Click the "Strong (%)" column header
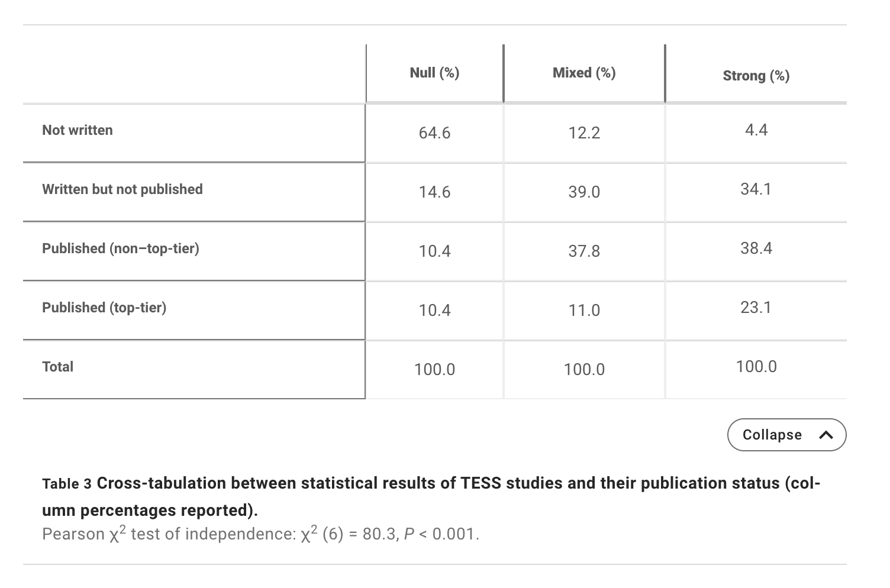This screenshot has width=890, height=588. click(x=756, y=76)
